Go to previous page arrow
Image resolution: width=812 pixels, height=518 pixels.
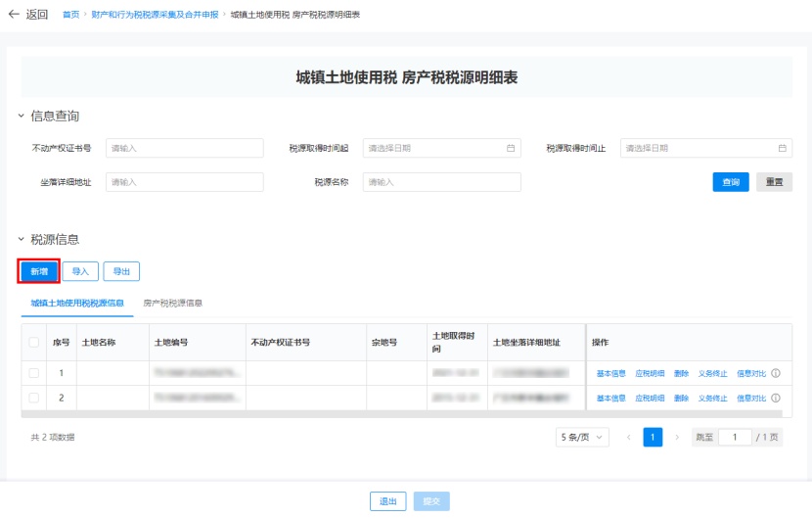coord(629,438)
